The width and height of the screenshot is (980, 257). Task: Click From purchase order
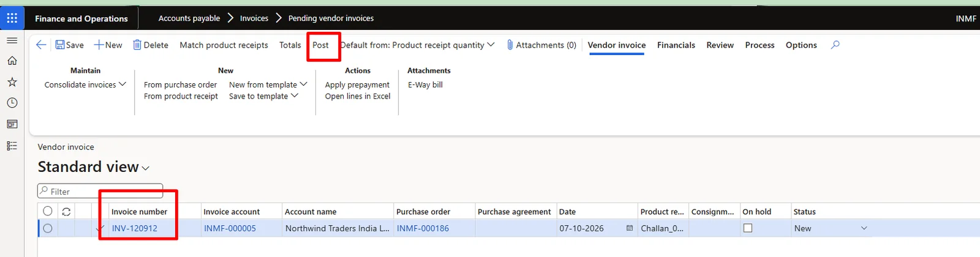pyautogui.click(x=180, y=84)
